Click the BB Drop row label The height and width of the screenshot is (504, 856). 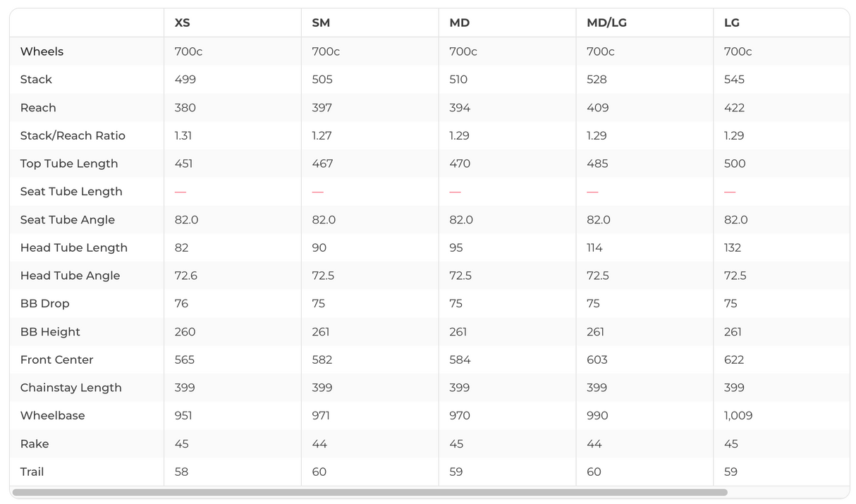(x=45, y=304)
